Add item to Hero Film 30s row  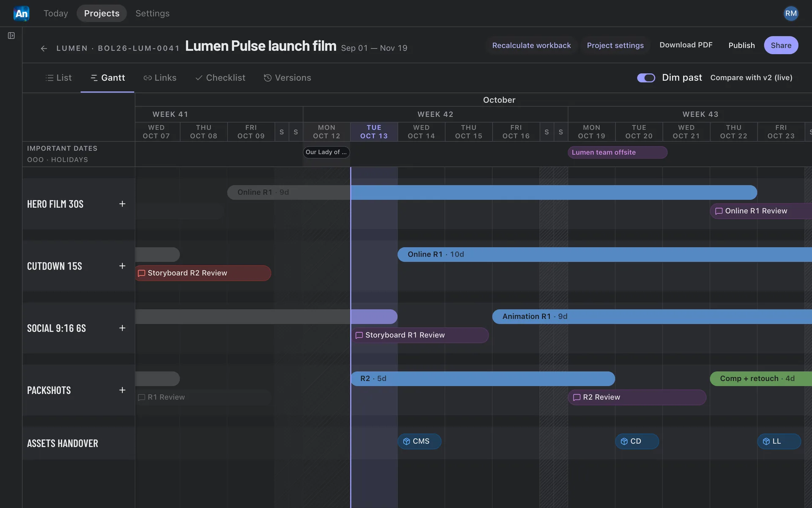[x=122, y=204]
